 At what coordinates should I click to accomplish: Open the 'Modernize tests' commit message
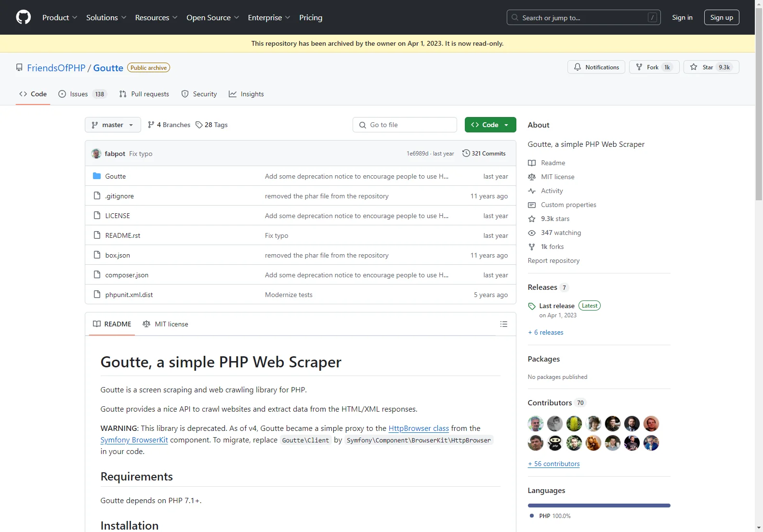[x=289, y=295]
